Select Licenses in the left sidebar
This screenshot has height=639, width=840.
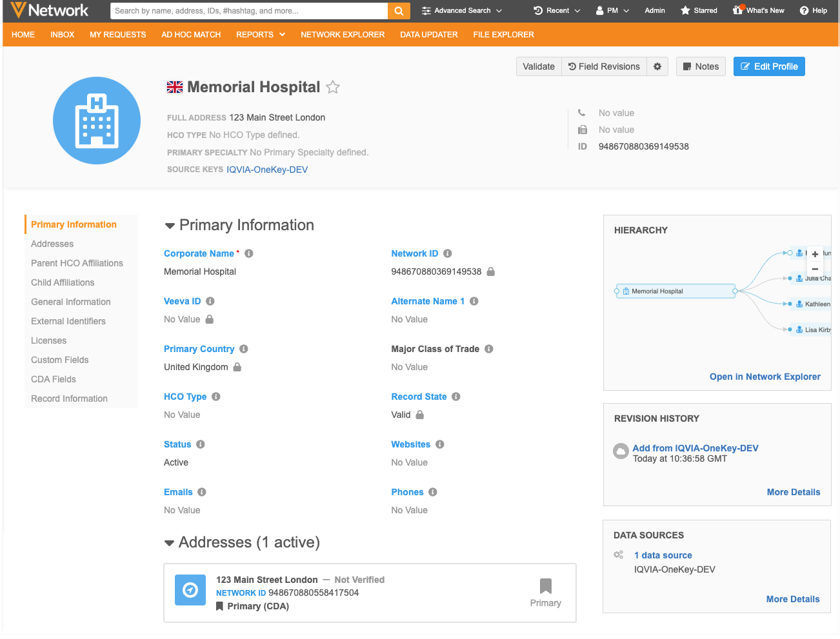(x=49, y=340)
